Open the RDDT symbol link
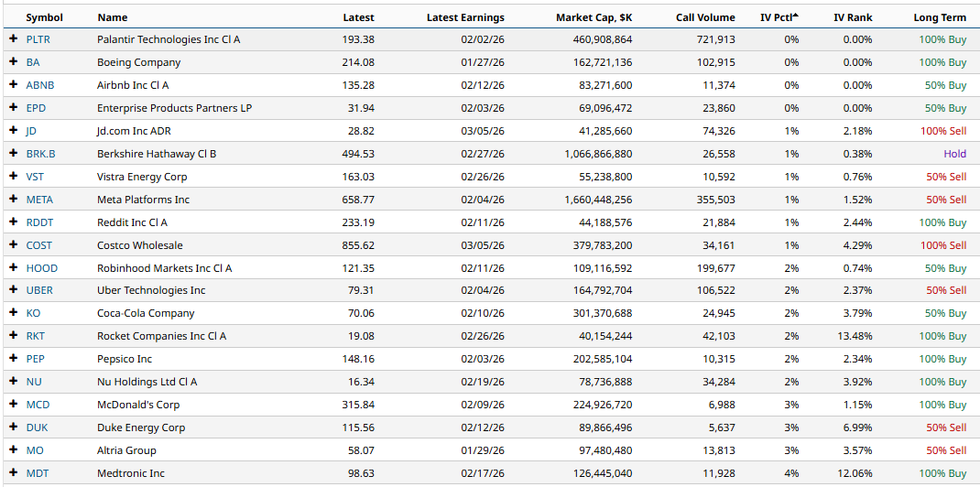The image size is (980, 487). 39,222
